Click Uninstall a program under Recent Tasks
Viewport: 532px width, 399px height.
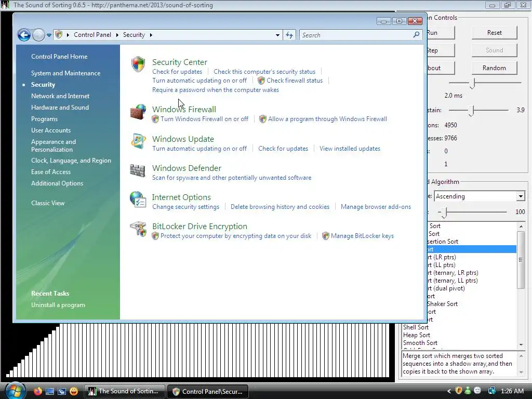point(58,305)
